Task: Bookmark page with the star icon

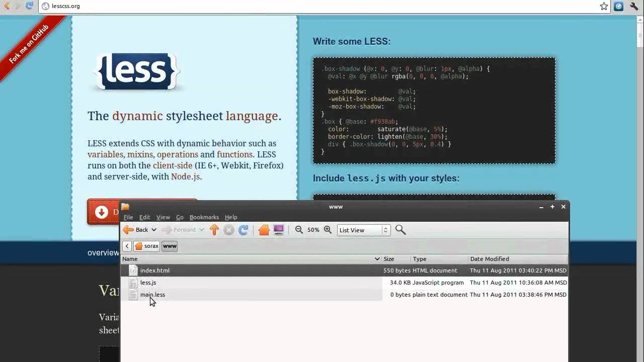Action: (x=604, y=6)
